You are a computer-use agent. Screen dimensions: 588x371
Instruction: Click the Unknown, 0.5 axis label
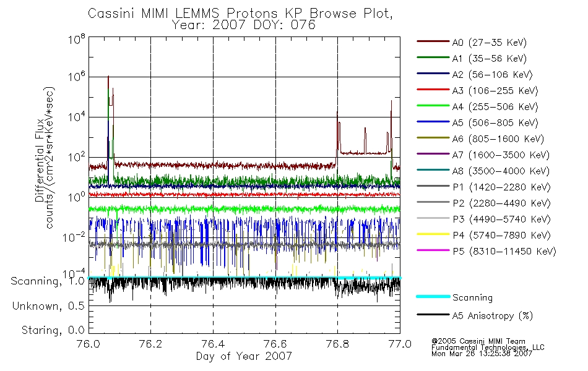48,306
